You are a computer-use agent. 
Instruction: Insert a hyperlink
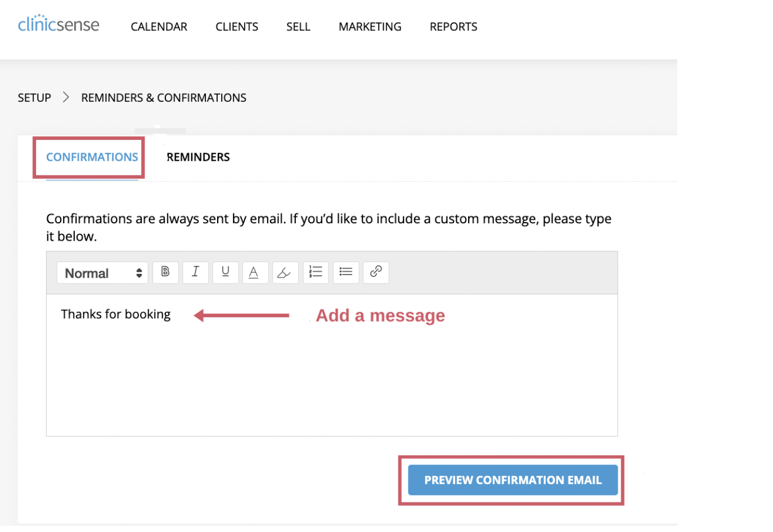376,273
